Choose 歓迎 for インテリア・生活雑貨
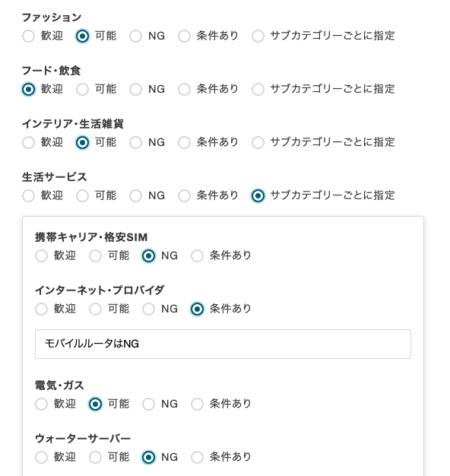This screenshot has height=476, width=450. click(29, 142)
